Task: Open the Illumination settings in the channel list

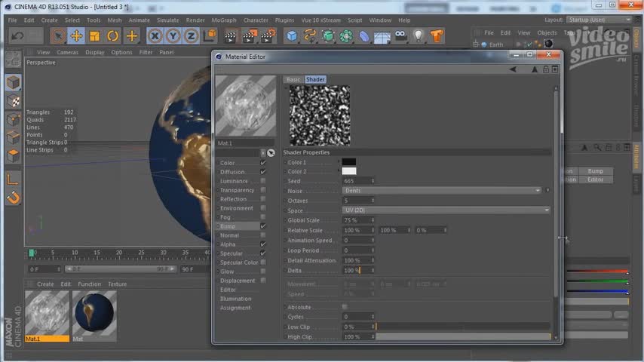Action: coord(235,299)
